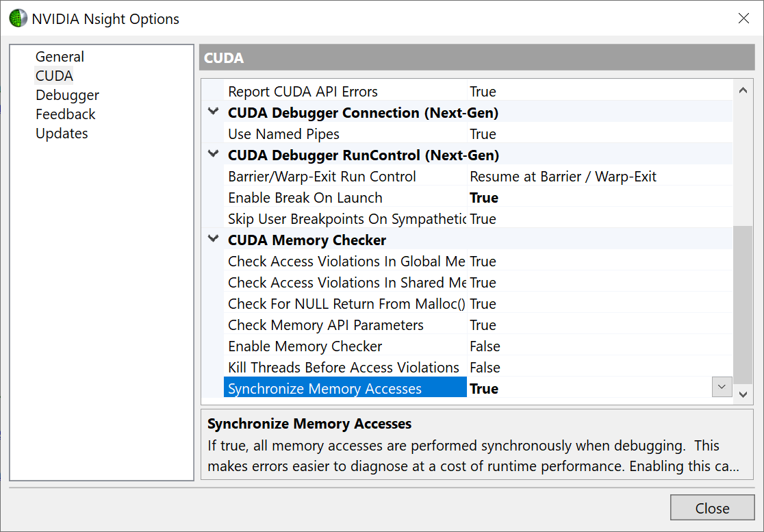Click True value of Check Memory API Parameters

point(483,325)
